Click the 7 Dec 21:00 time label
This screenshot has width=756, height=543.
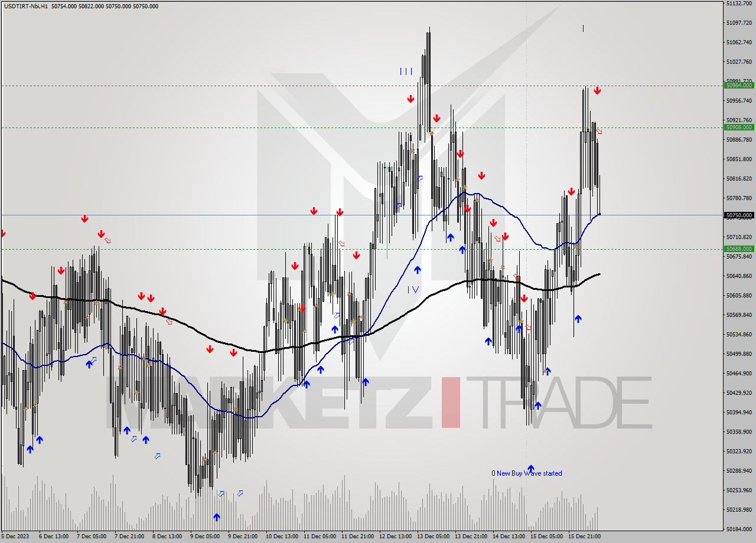click(x=128, y=537)
